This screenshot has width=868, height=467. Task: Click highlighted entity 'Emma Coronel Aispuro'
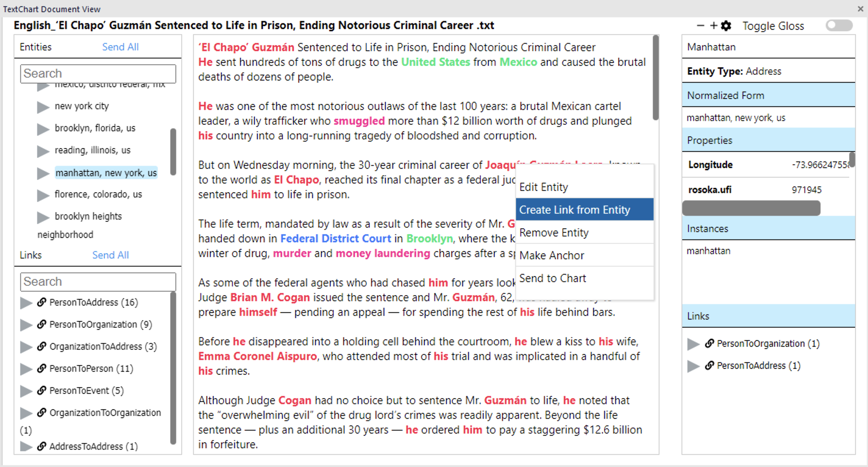257,356
